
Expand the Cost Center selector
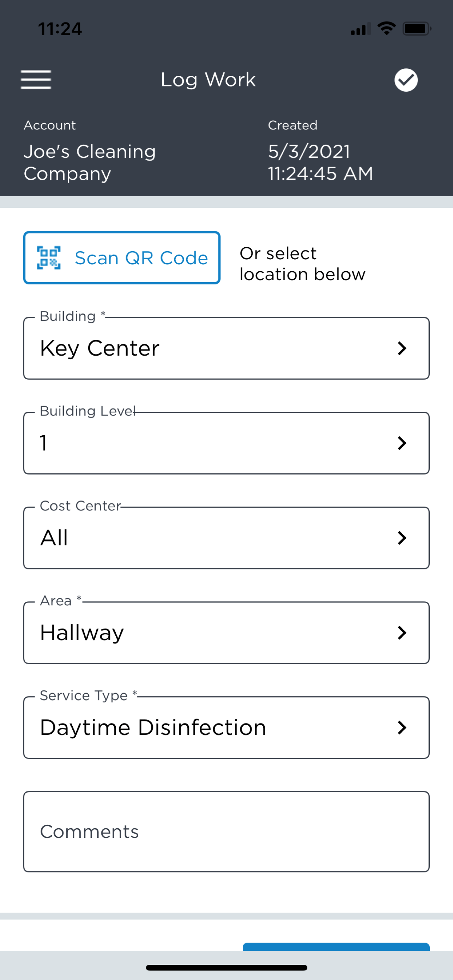[226, 538]
